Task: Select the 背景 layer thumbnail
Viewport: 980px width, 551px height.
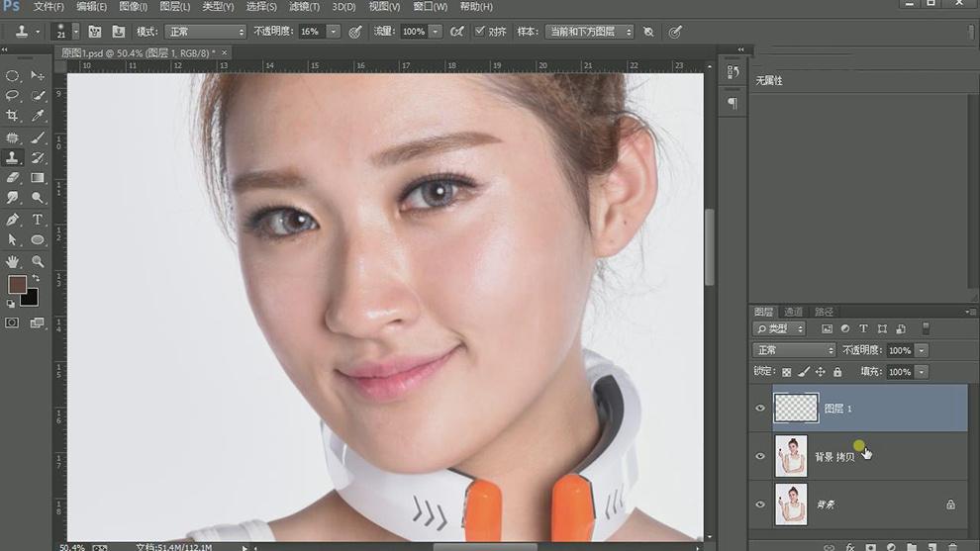Action: pyautogui.click(x=791, y=504)
